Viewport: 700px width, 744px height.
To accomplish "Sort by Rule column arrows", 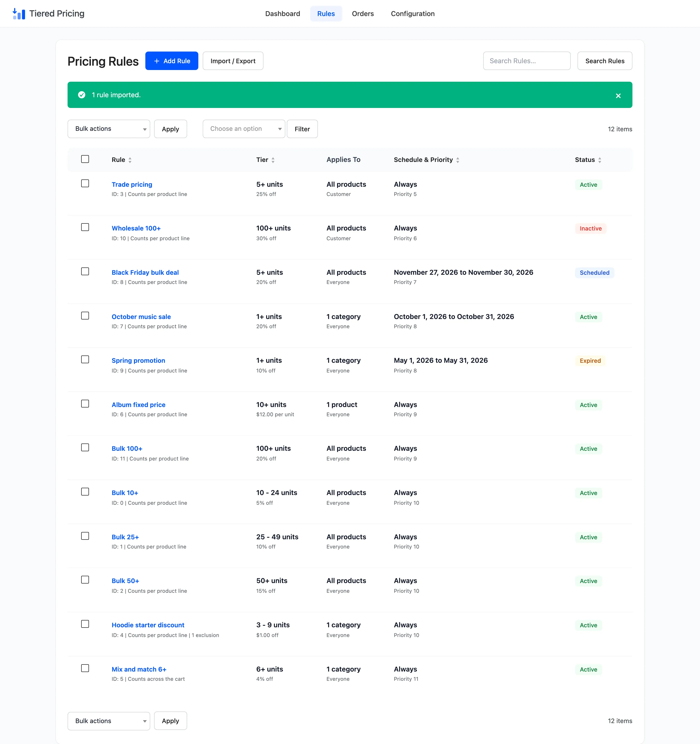I will point(130,160).
